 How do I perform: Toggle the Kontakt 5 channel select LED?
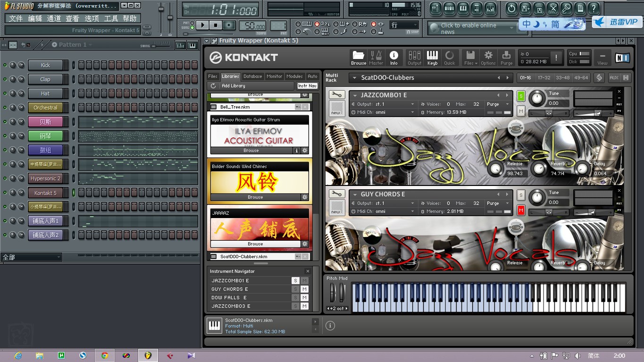click(73, 193)
